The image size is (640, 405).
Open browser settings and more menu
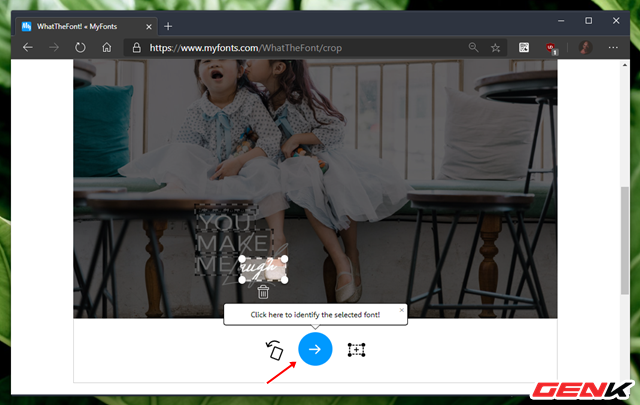613,47
